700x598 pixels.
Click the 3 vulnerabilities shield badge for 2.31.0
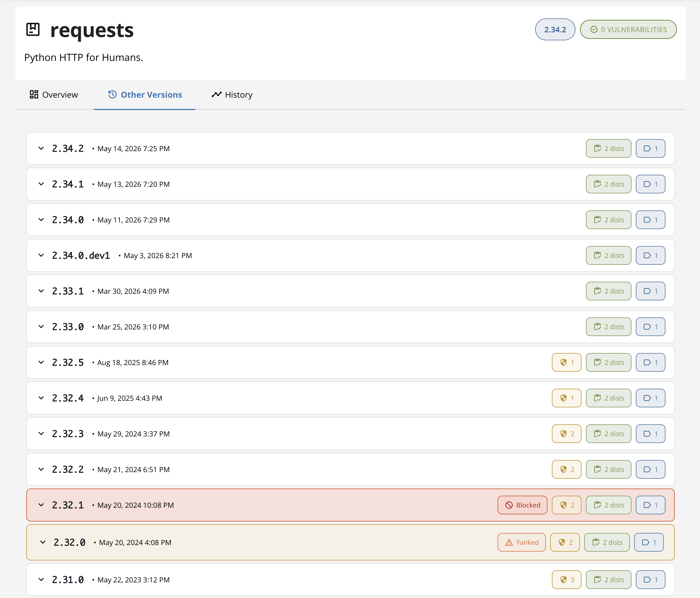pos(566,579)
